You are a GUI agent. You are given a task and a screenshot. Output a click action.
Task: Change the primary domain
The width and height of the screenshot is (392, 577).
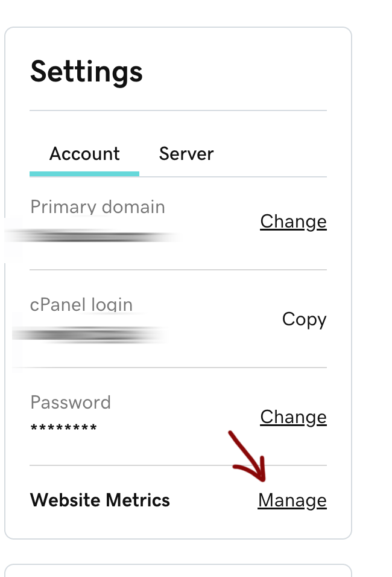[293, 222]
